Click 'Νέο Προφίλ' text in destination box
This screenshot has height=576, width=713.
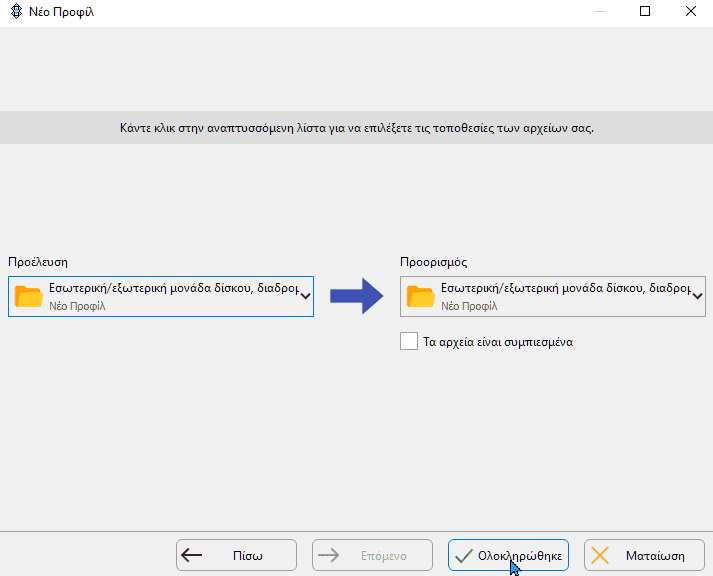click(469, 306)
